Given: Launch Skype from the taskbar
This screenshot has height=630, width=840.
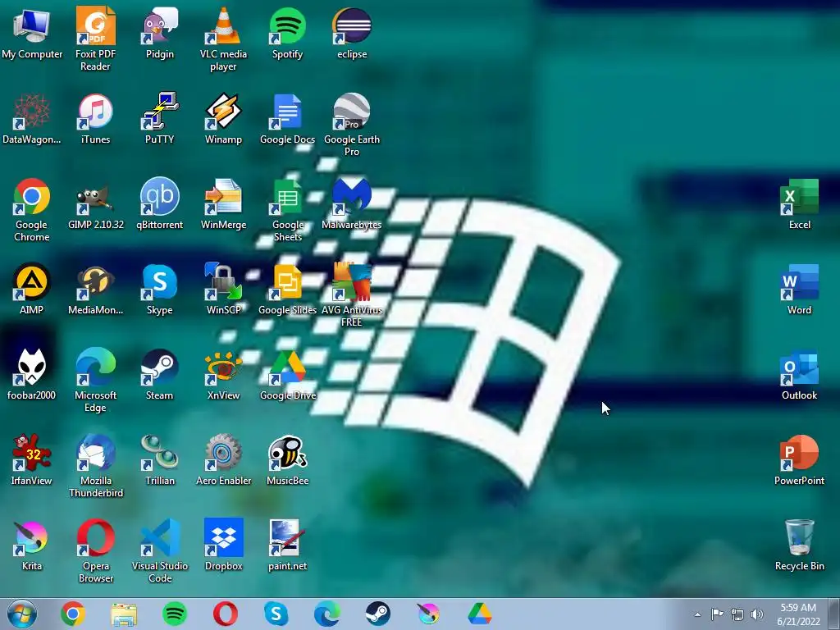Looking at the screenshot, I should pyautogui.click(x=276, y=614).
